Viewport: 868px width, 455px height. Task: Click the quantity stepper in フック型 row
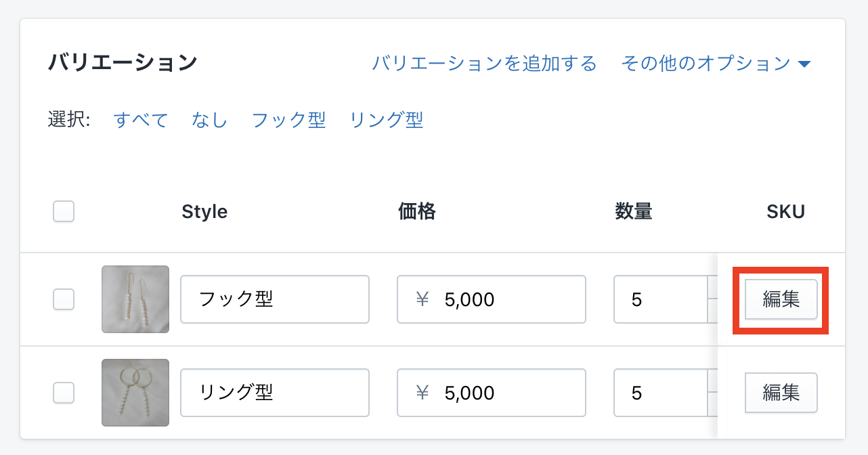coord(712,288)
